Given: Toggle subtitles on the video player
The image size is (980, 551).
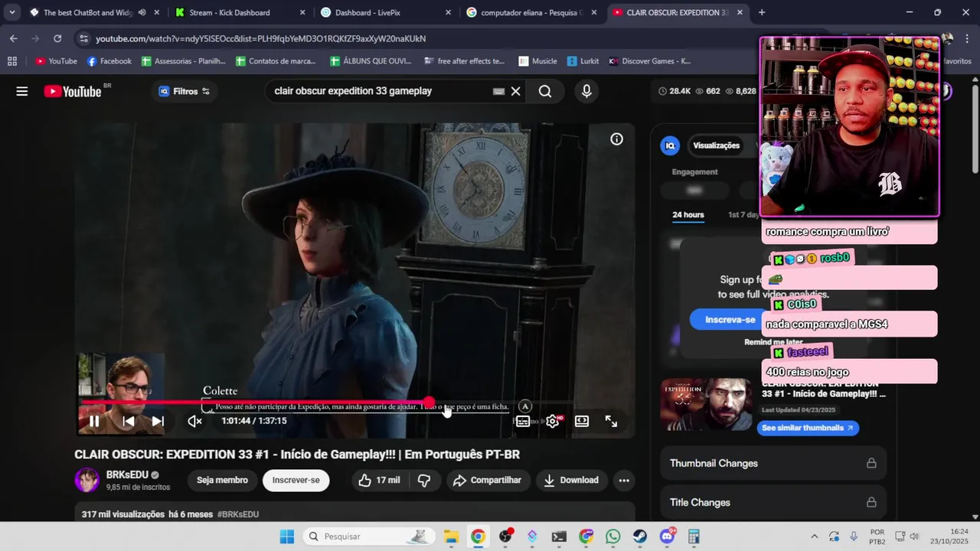Looking at the screenshot, I should (523, 421).
